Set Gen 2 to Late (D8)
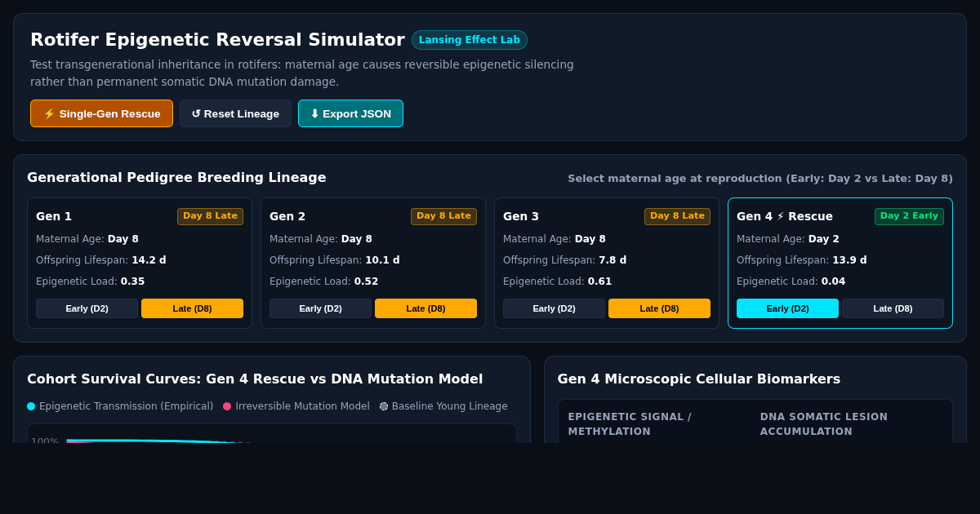This screenshot has height=514, width=980. pyautogui.click(x=425, y=308)
